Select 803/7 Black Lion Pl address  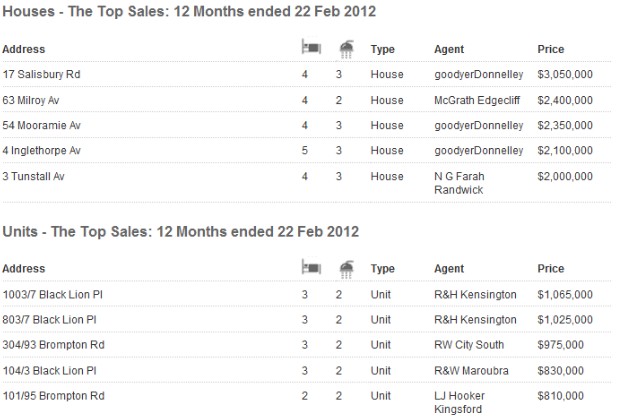pyautogui.click(x=49, y=320)
